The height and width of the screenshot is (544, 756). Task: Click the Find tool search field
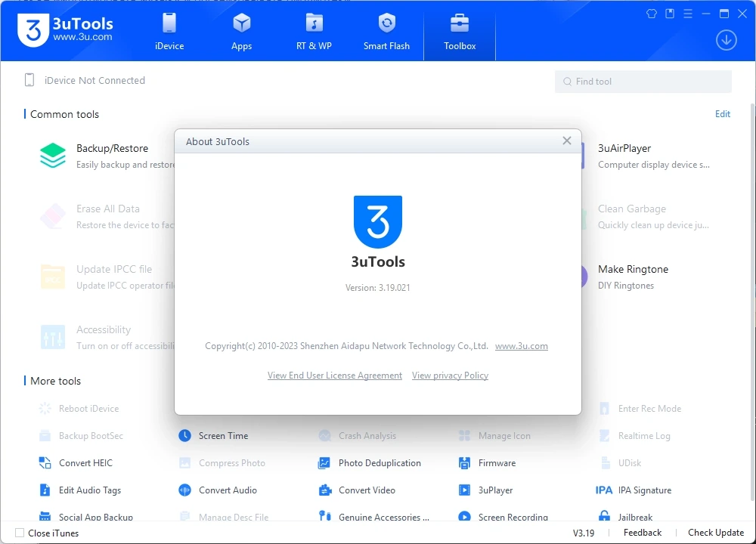tap(643, 82)
